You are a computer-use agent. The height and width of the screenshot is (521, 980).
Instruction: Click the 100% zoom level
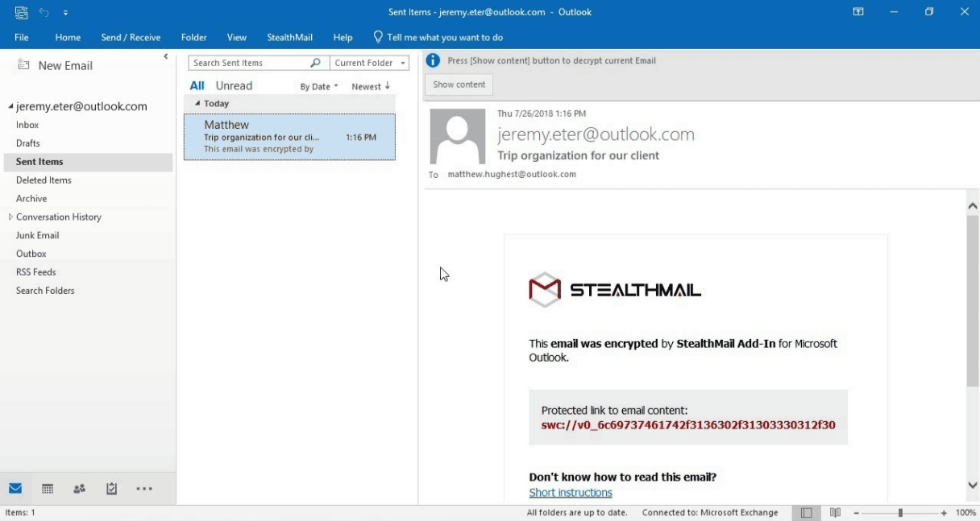pos(965,513)
